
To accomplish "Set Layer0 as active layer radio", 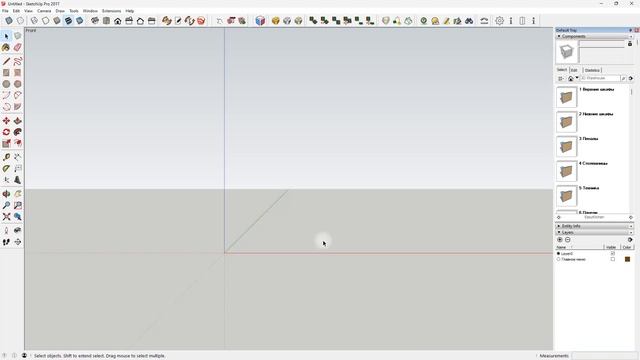I will coord(559,253).
